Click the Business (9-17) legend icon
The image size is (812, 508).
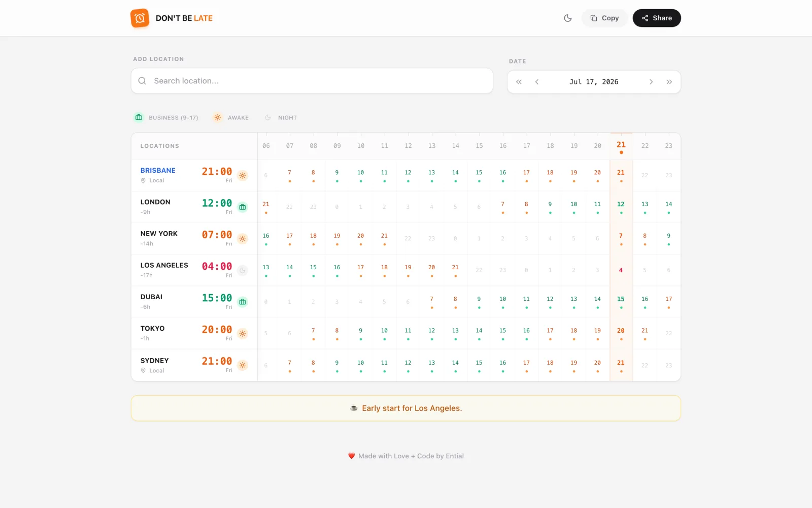coord(139,117)
